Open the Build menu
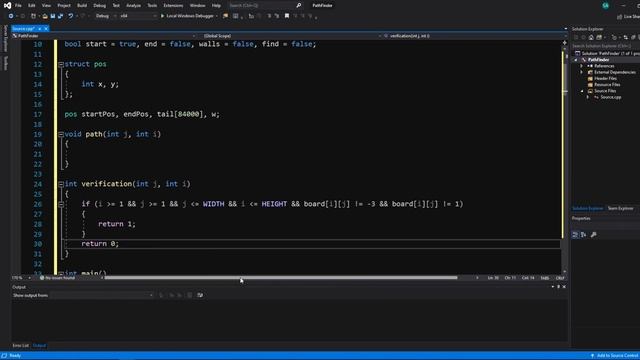This screenshot has width=640, height=360. (82, 5)
